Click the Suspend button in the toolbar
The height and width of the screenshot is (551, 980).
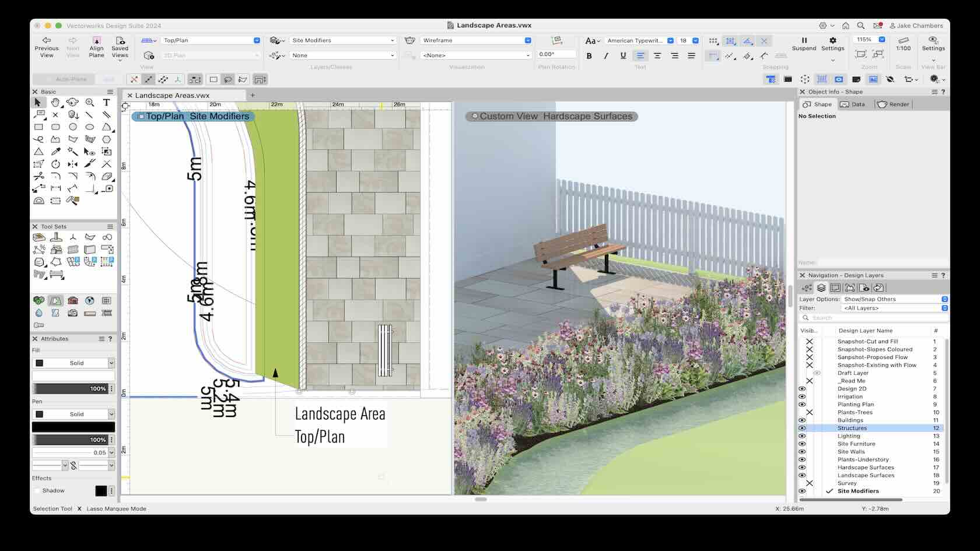[x=804, y=45]
